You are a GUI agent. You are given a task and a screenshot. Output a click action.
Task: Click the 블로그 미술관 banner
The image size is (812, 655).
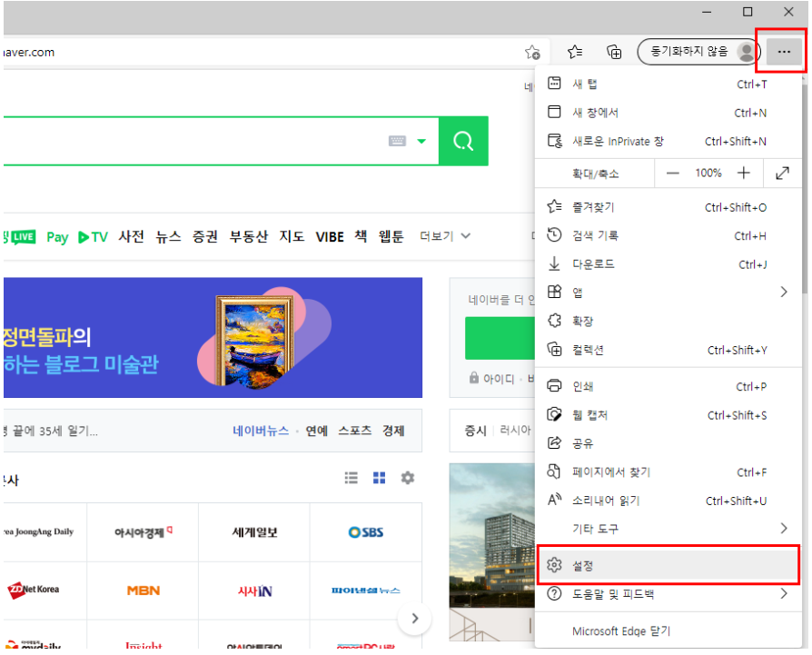click(213, 338)
